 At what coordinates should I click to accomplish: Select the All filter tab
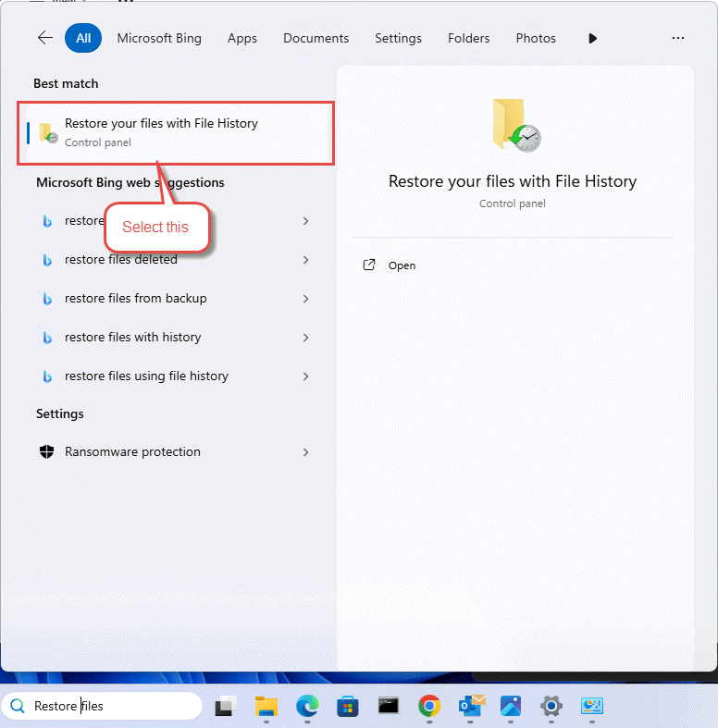pos(83,38)
